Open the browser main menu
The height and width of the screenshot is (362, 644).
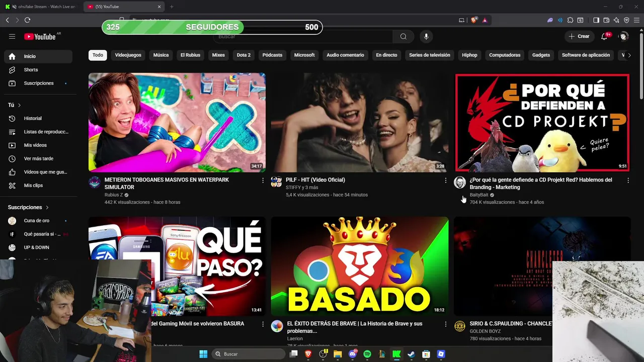click(x=637, y=20)
